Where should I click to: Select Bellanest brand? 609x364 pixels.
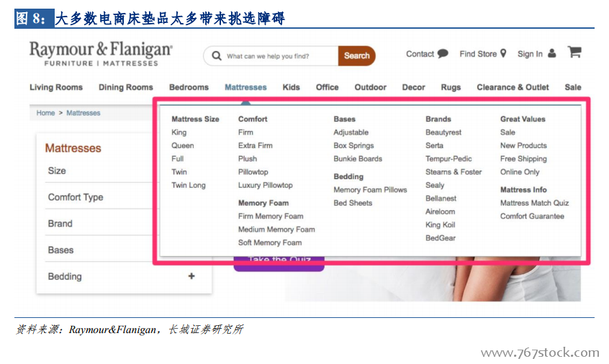[441, 199]
